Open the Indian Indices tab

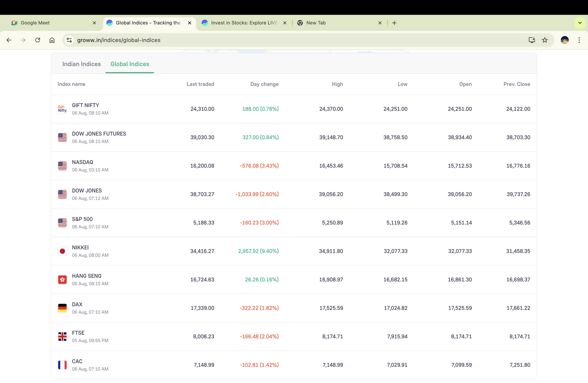point(82,64)
